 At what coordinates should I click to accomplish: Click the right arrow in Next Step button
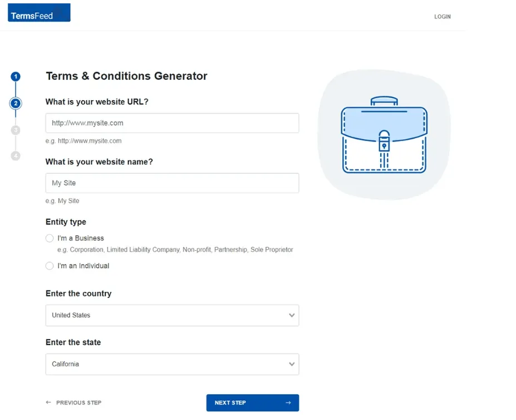point(288,403)
